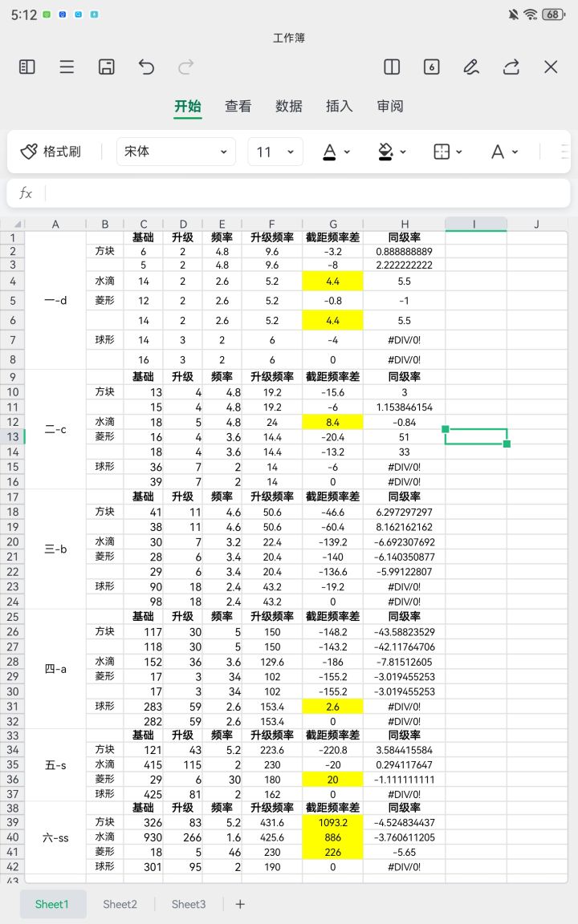Image resolution: width=578 pixels, height=924 pixels.
Task: Open the sidebar panel icon
Action: (x=27, y=67)
